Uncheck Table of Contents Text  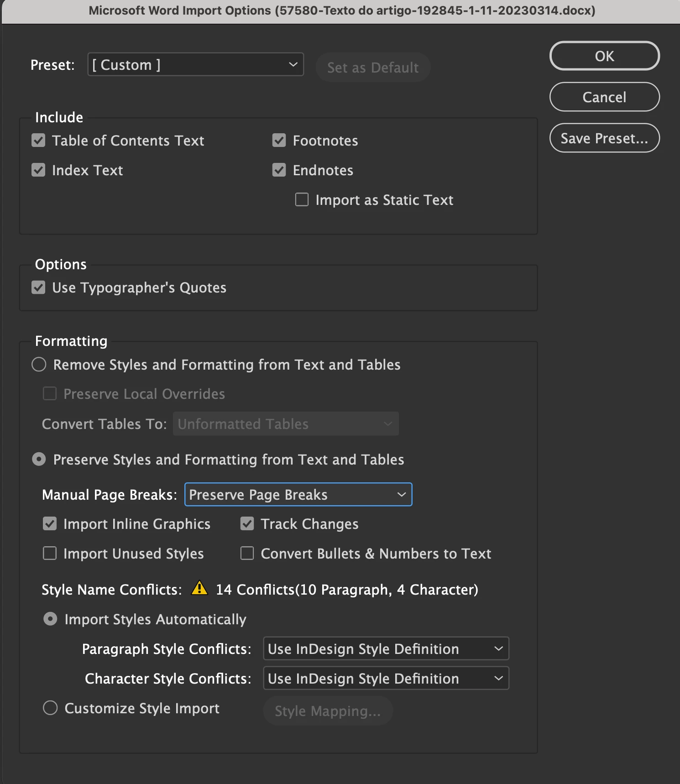[38, 140]
